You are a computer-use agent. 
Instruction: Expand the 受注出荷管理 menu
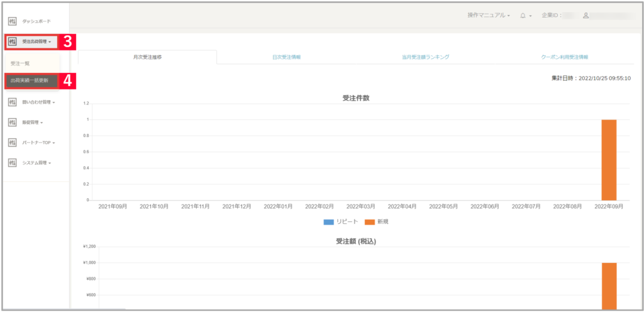[x=36, y=42]
